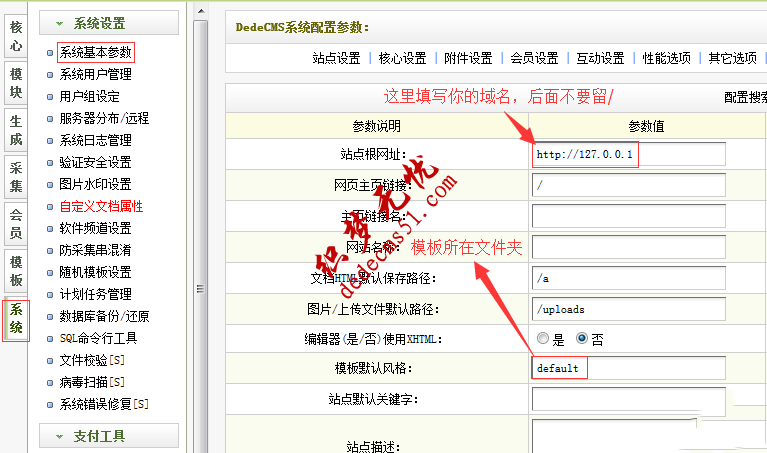Focus the 模板默认风格 input field
Image resolution: width=767 pixels, height=453 pixels.
point(629,368)
